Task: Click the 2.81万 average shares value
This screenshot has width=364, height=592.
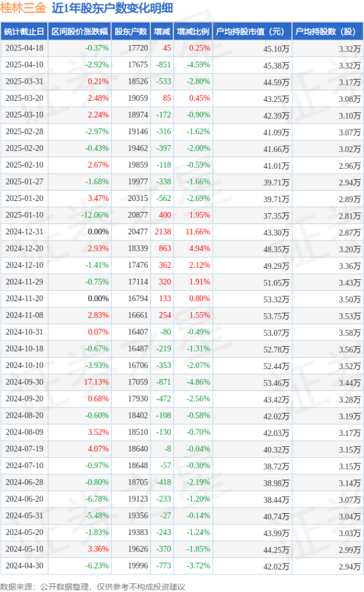Action: (349, 216)
